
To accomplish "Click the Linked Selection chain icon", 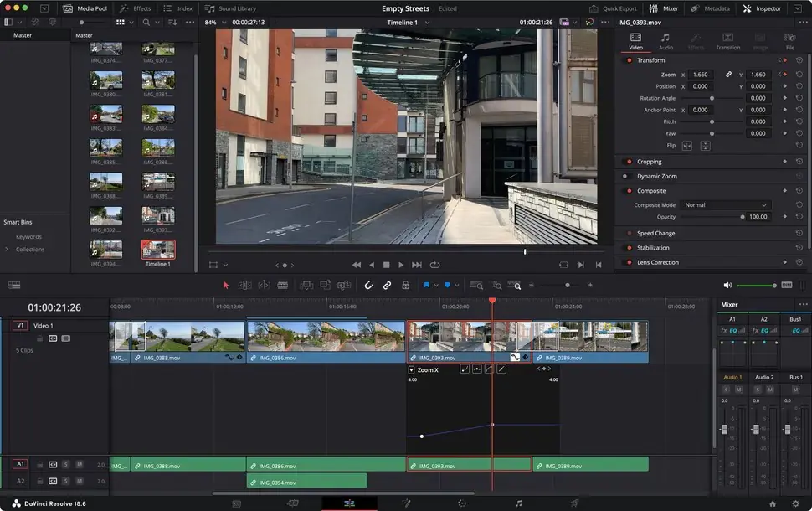I will click(x=387, y=285).
